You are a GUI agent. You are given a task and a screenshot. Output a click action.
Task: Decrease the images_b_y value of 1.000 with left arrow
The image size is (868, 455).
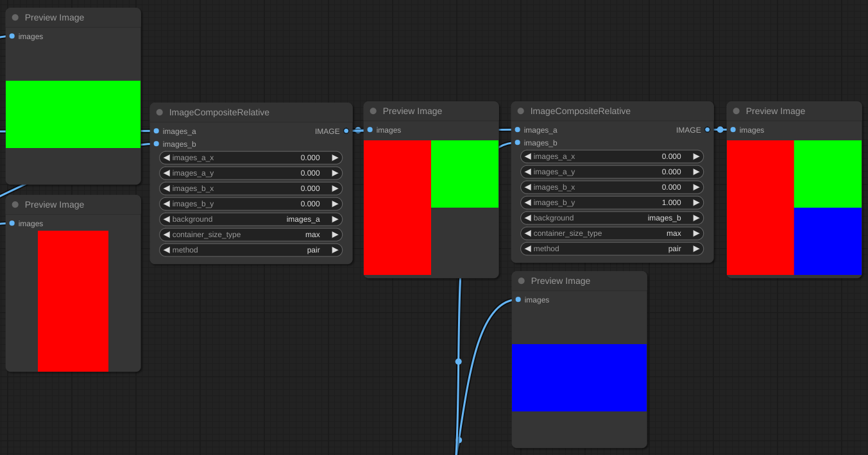coord(528,203)
